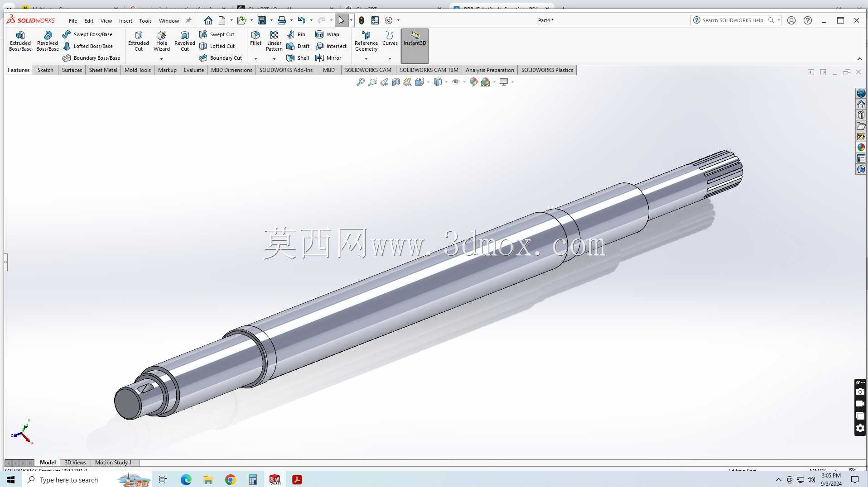Screen dimensions: 868x487
Task: Click the Search SOLIDWORKS Help field
Action: [736, 20]
